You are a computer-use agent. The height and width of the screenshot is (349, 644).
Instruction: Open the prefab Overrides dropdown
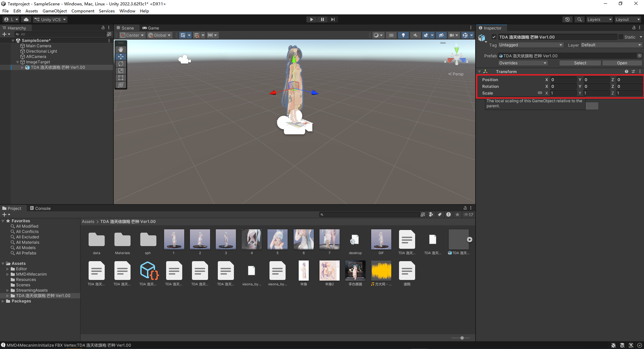coord(523,63)
